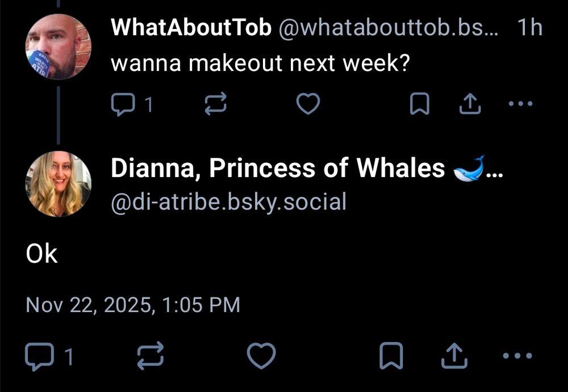Image resolution: width=568 pixels, height=392 pixels.
Task: Open Dianna, Princess of Whales profile
Action: (277, 168)
